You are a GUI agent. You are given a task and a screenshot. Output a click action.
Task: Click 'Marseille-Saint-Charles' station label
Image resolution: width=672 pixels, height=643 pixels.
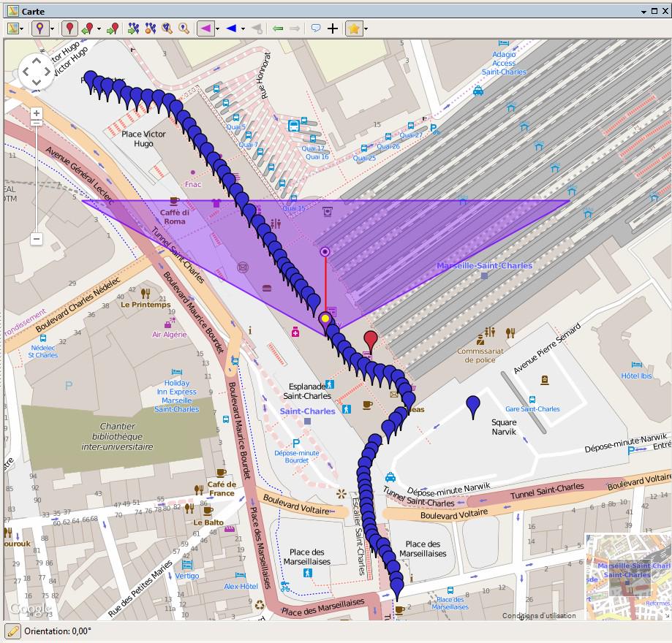(x=484, y=265)
